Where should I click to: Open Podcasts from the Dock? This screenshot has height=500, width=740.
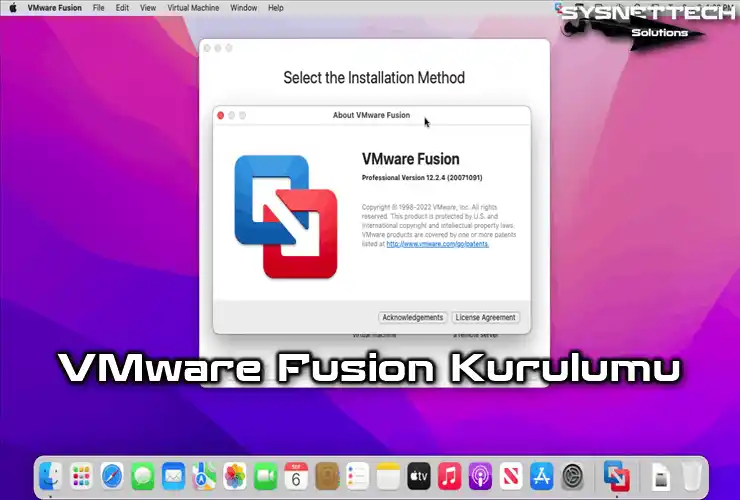480,475
